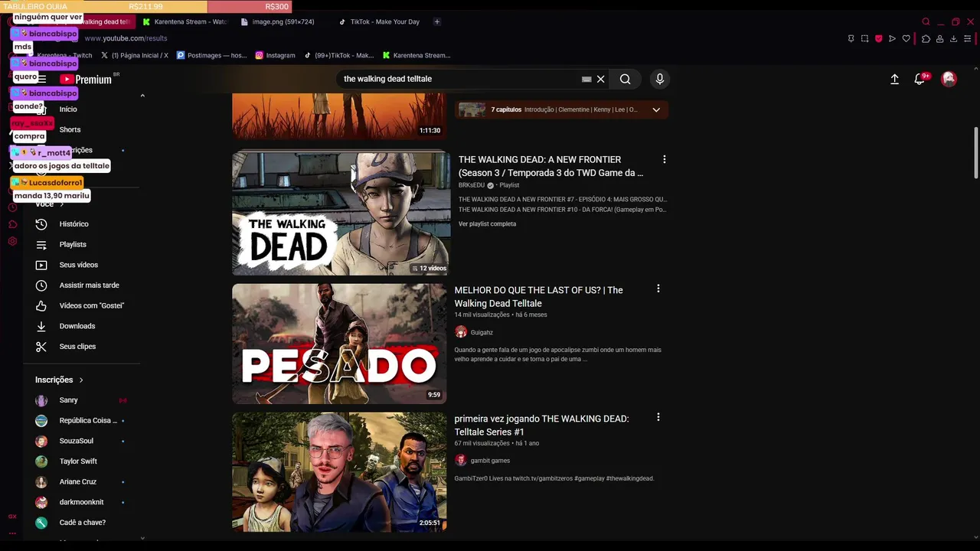Switch to TikTok - Make Your Day tab
Image resolution: width=980 pixels, height=551 pixels.
[380, 21]
